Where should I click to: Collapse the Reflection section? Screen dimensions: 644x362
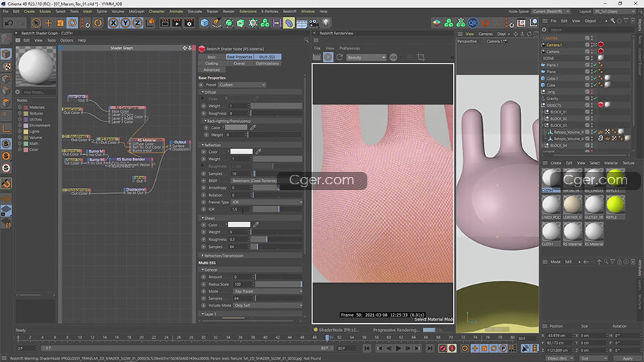[x=203, y=145]
